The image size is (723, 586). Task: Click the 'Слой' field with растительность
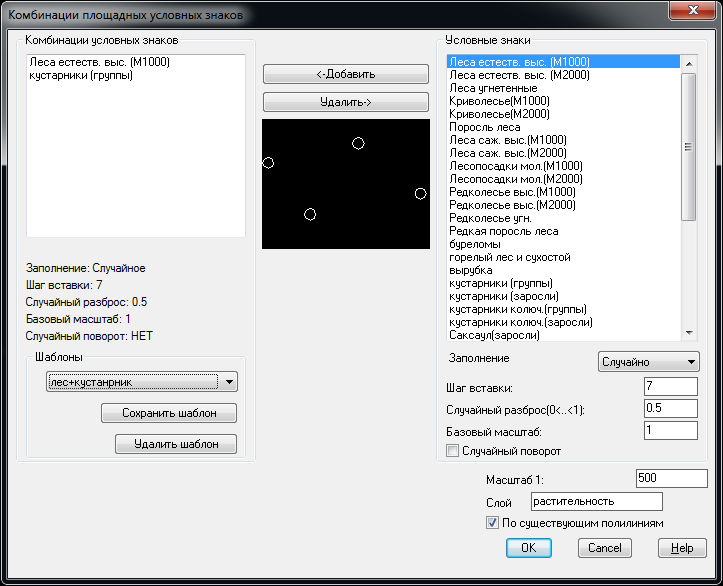point(597,502)
